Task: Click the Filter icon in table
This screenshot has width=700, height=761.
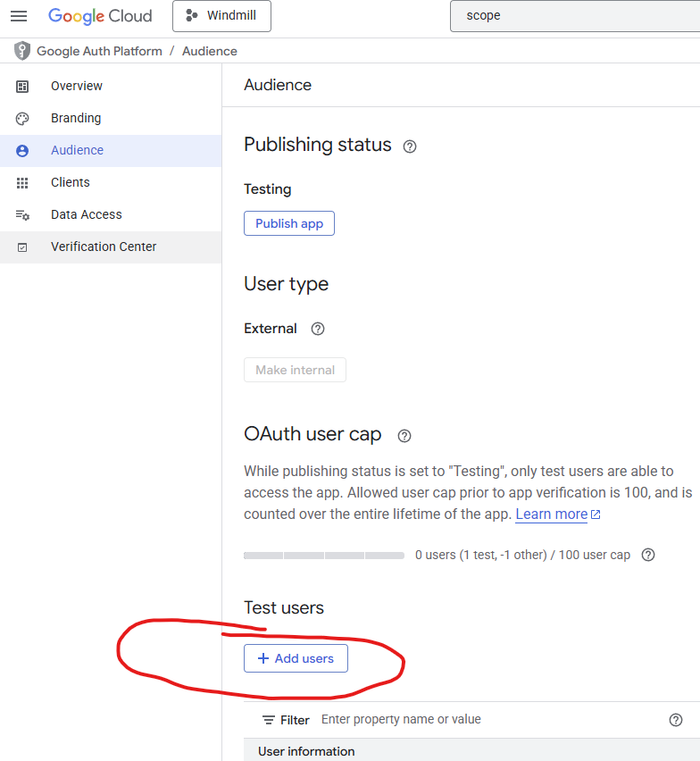Action: coord(269,720)
